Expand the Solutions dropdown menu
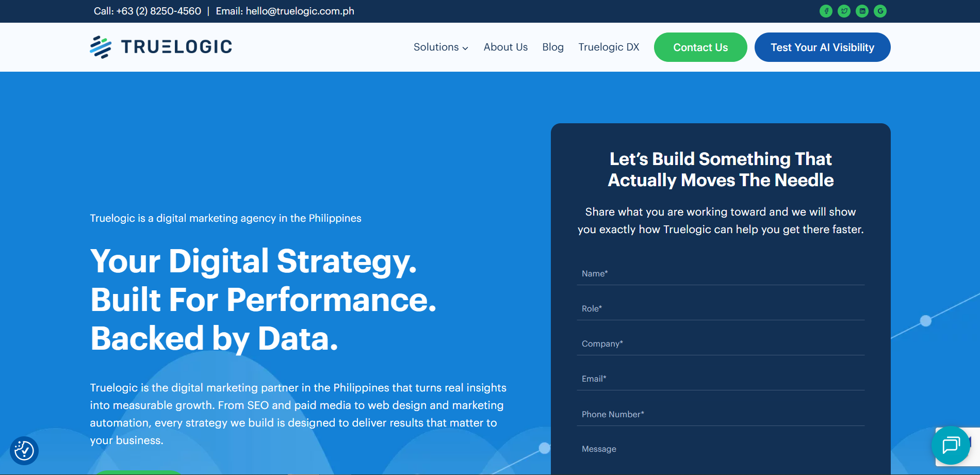980x475 pixels. click(x=440, y=47)
